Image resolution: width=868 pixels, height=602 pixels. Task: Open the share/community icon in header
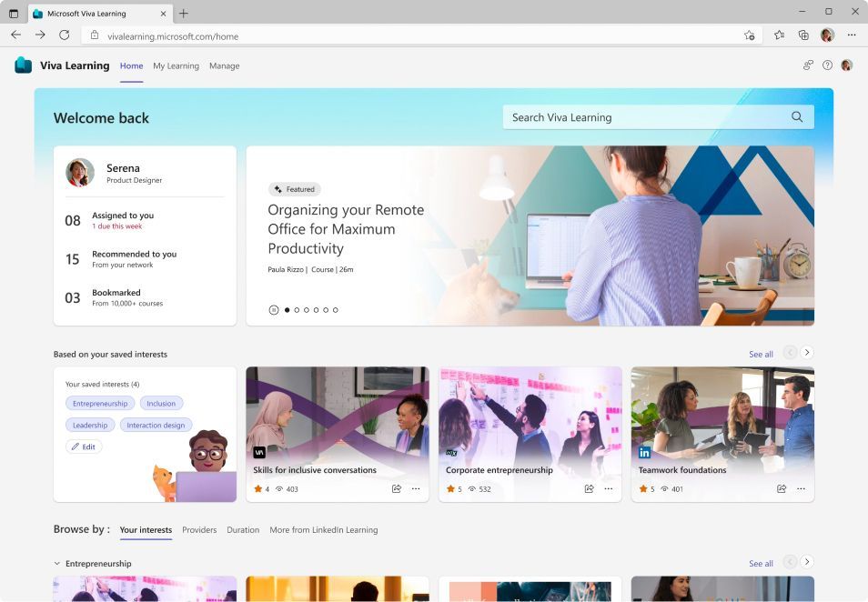click(808, 65)
